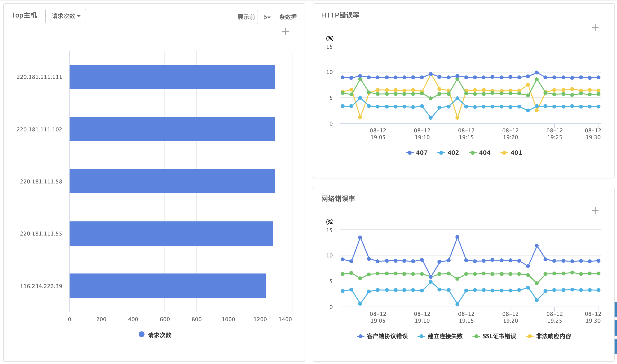Toggle the 请求次数 bar chart legend
The image size is (617, 364).
[x=155, y=335]
